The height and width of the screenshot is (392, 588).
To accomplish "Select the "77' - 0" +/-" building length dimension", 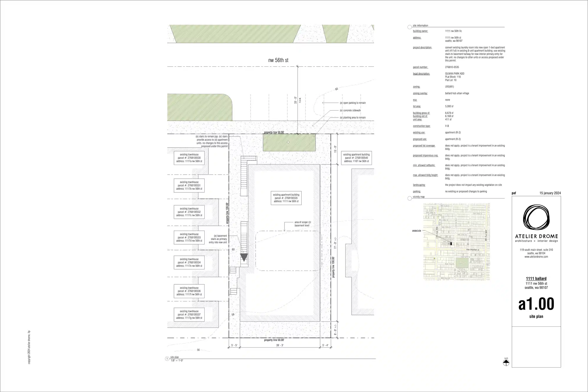I will (335, 243).
